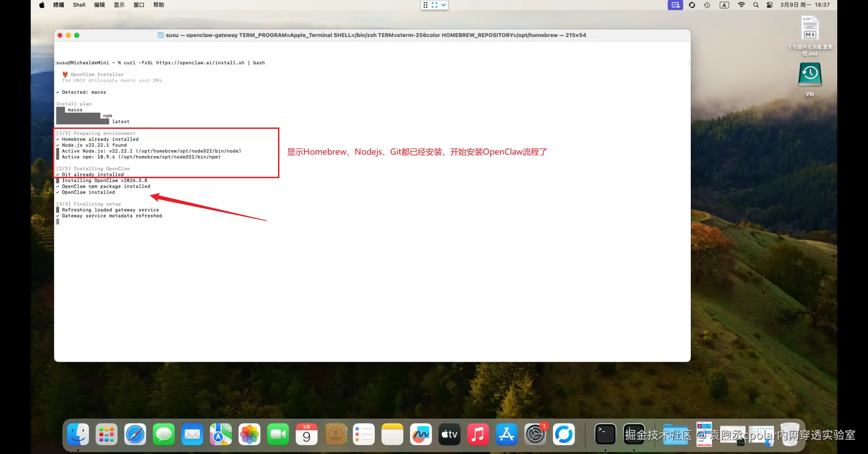Switch to Terminal icon in the Dock
Viewport: 868px width, 454px height.
point(605,435)
